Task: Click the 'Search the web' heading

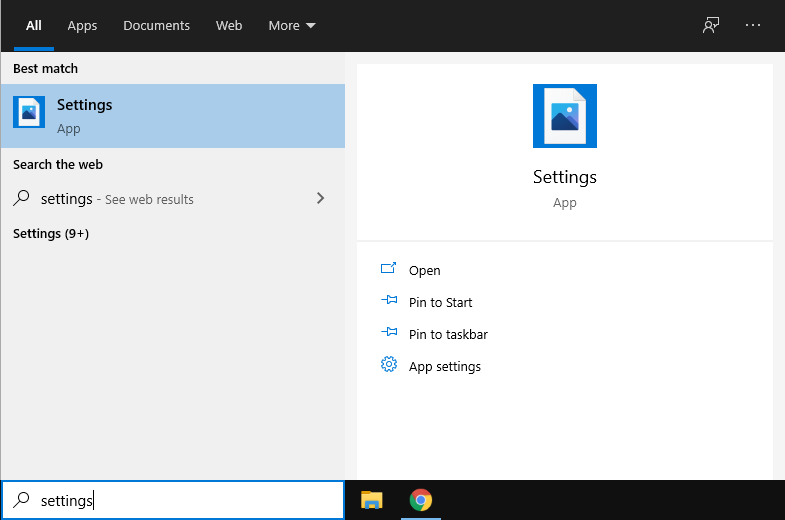Action: tap(58, 165)
